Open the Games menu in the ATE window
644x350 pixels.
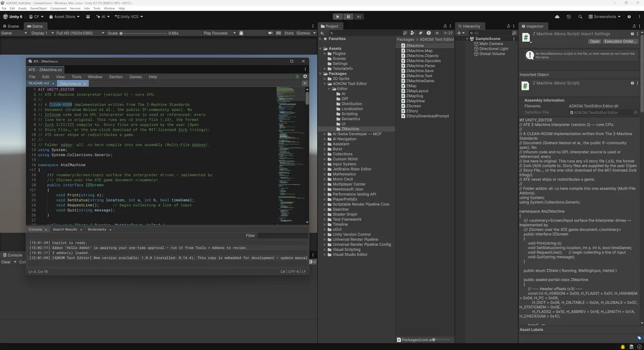click(136, 77)
